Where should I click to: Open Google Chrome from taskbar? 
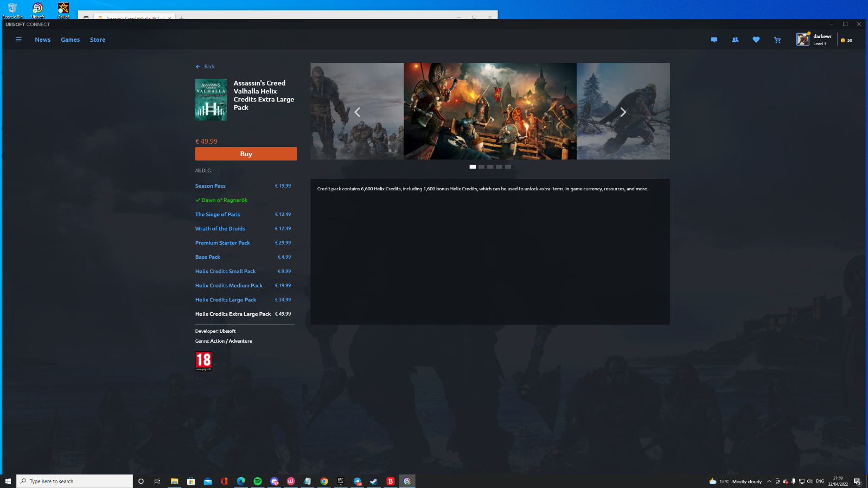(324, 481)
